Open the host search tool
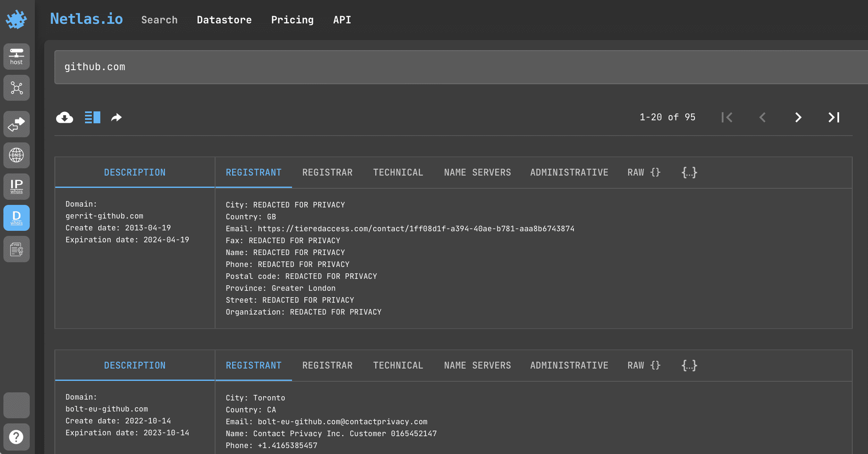The height and width of the screenshot is (454, 868). click(17, 57)
